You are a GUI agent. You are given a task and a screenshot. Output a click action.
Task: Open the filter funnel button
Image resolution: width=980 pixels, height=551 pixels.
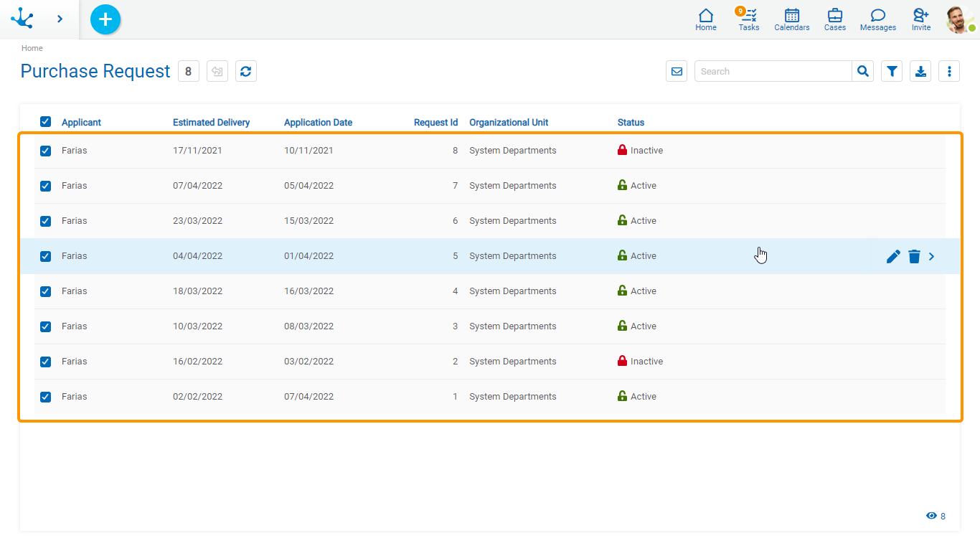892,71
